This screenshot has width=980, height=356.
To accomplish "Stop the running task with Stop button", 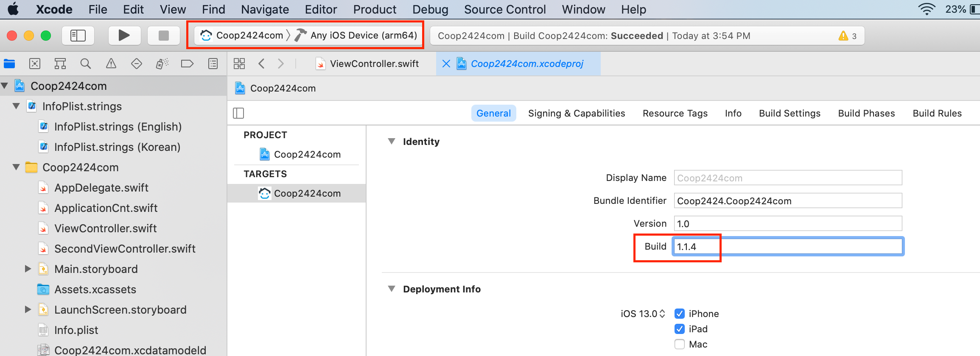I will pyautogui.click(x=163, y=36).
